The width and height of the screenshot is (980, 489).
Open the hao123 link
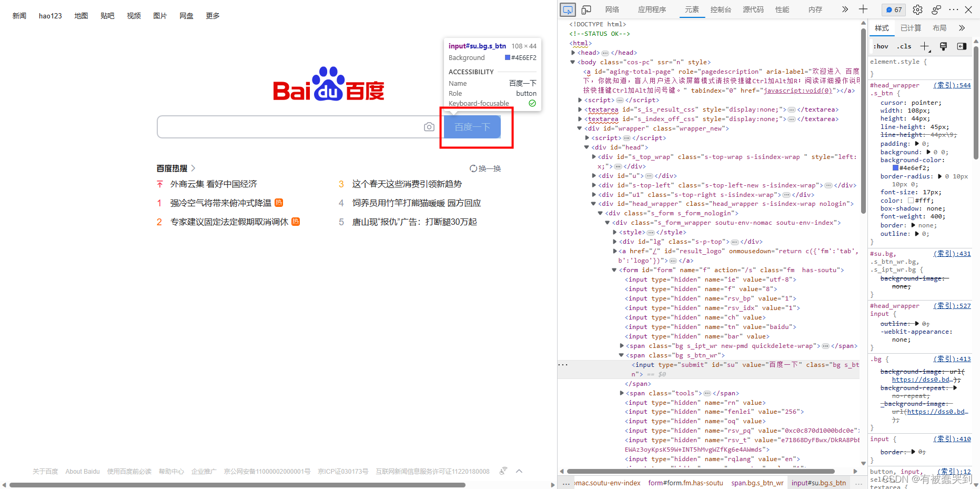pos(50,16)
